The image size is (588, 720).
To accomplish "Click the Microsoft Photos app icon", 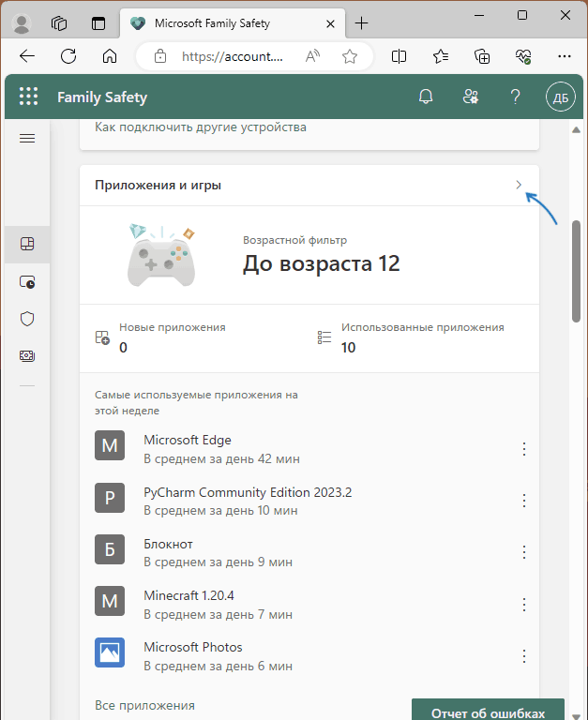I will [110, 652].
